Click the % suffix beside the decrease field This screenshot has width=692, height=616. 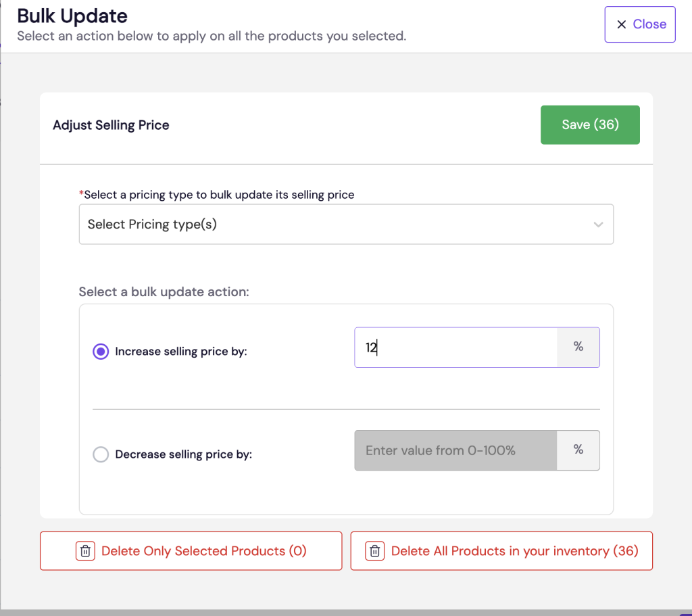pyautogui.click(x=578, y=450)
